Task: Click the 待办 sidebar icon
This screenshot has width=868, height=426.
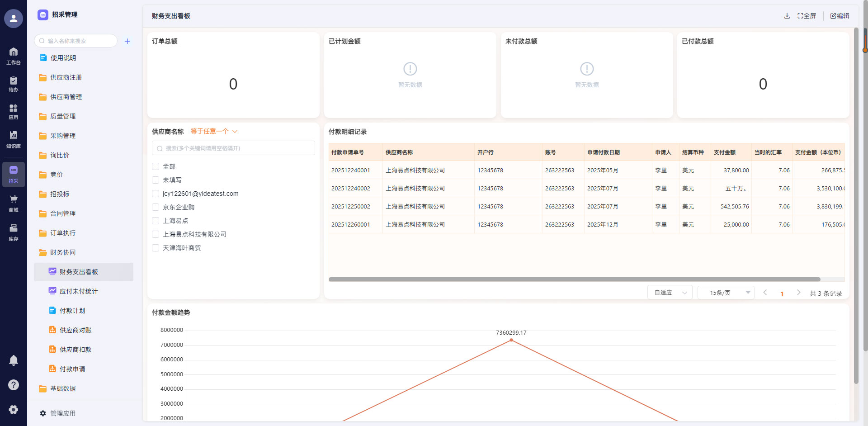Action: click(14, 84)
